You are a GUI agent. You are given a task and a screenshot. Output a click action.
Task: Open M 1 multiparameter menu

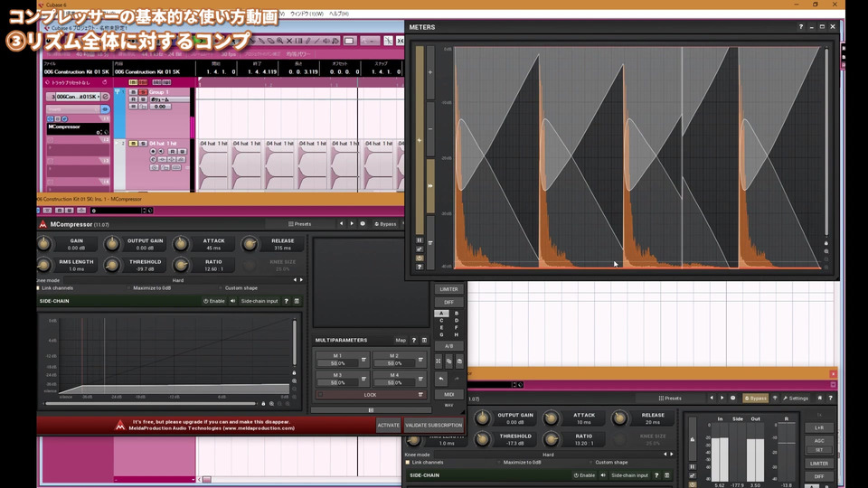(363, 360)
